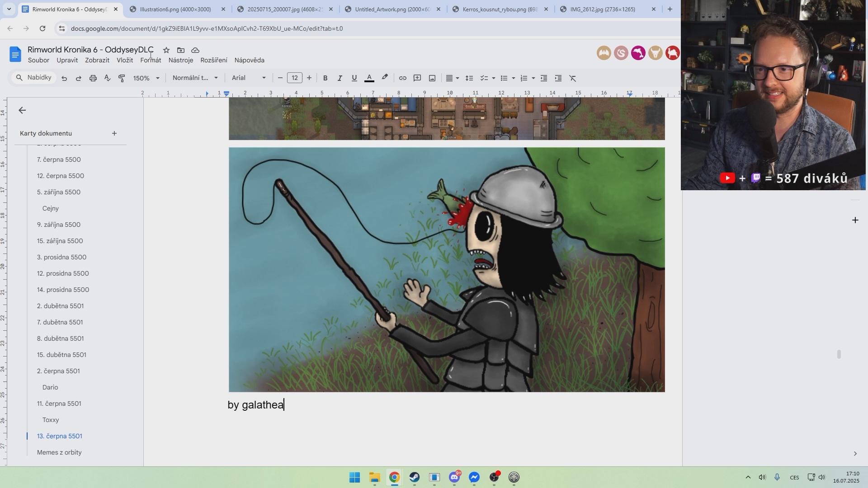Screen dimensions: 868x488
Task: Activate the Paint format roller icon
Action: (122, 78)
